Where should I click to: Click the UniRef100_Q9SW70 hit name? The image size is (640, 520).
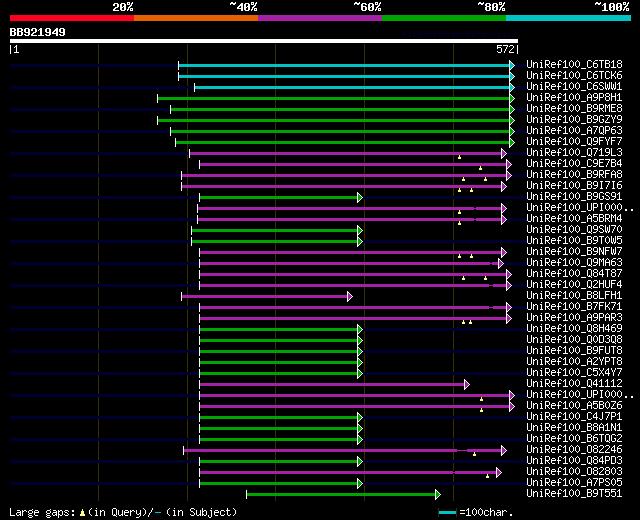[x=574, y=230]
